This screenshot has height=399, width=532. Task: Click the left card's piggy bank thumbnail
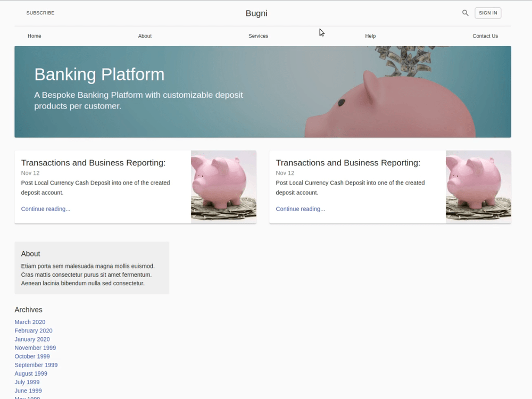coord(223,187)
